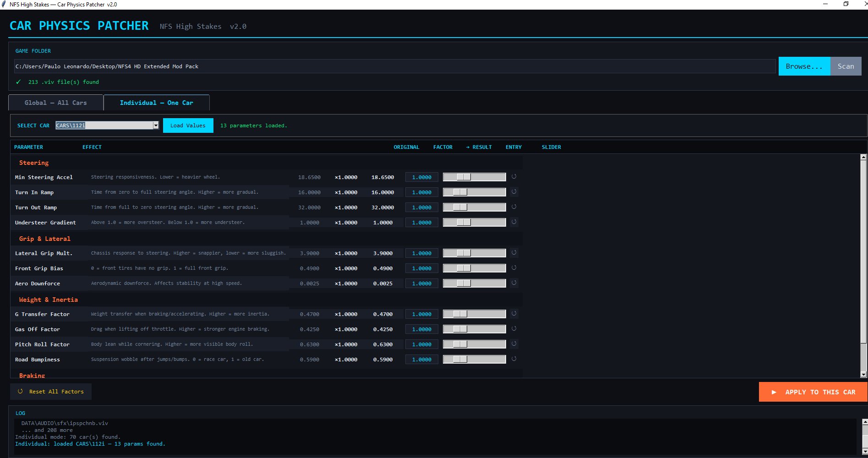
Task: Click Understeer Gradient factor entry field
Action: 421,223
